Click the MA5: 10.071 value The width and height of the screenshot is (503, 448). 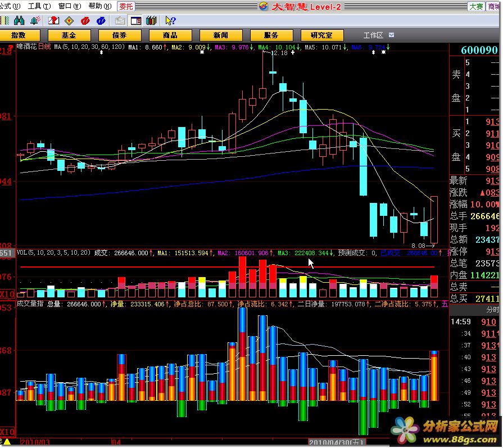point(325,47)
